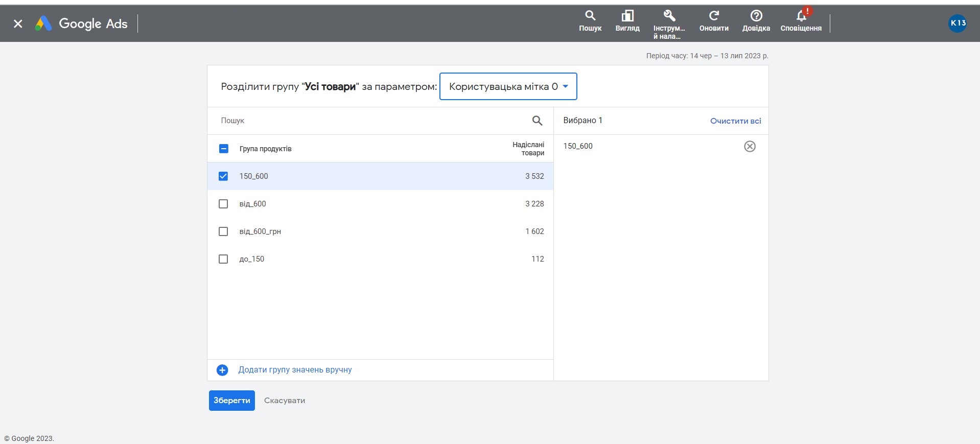Uncheck the 150_600 checkbox
The image size is (980, 444).
pyautogui.click(x=223, y=176)
